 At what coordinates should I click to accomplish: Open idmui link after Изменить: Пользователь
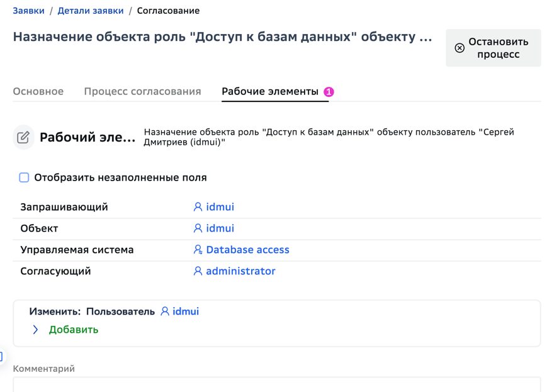point(186,311)
